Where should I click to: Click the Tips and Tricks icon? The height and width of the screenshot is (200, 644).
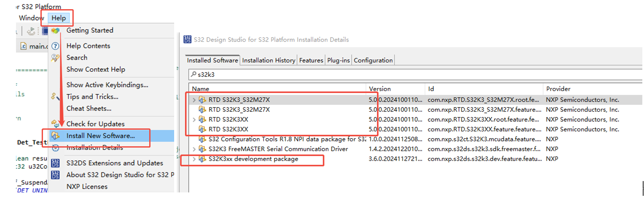pos(55,97)
